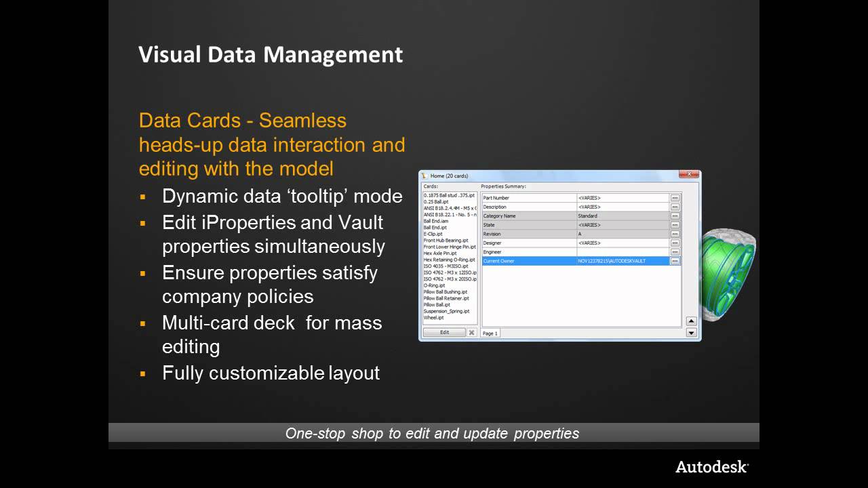Click the Part Number value field

coord(623,198)
